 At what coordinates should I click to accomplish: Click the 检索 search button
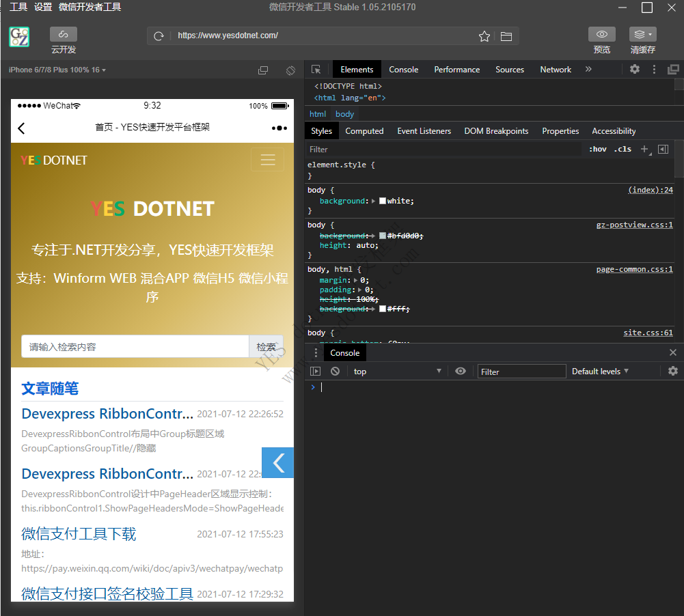point(266,346)
